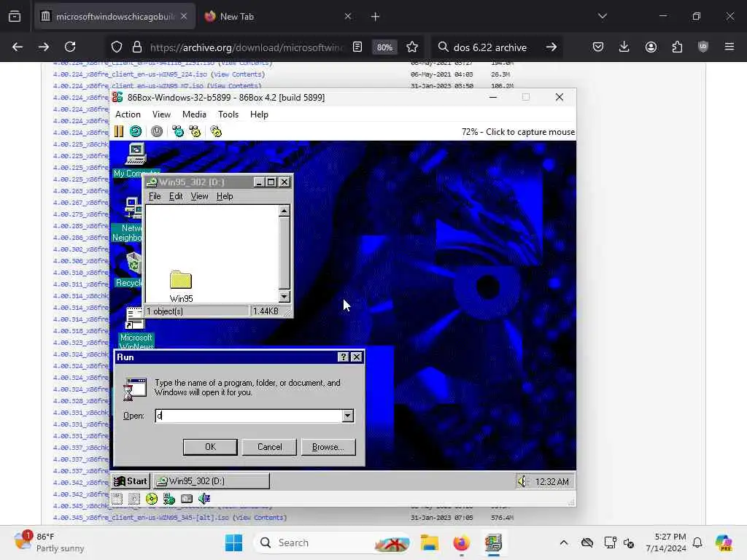Open uBlock Origin shield icon
Image resolution: width=747 pixels, height=560 pixels.
(x=703, y=47)
